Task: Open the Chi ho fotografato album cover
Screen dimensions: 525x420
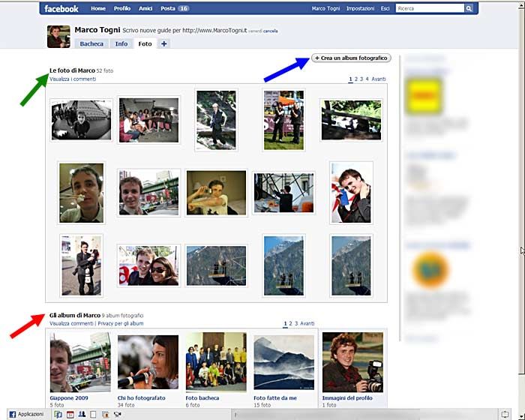Action: pos(148,361)
